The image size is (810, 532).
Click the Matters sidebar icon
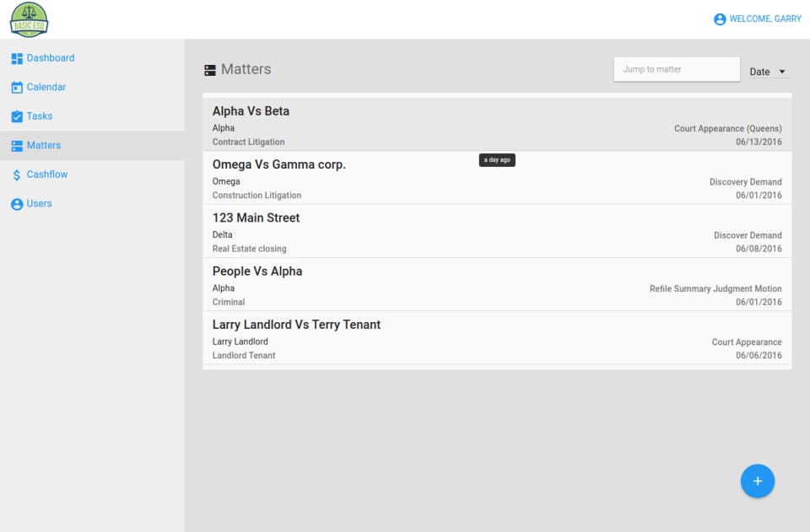17,146
